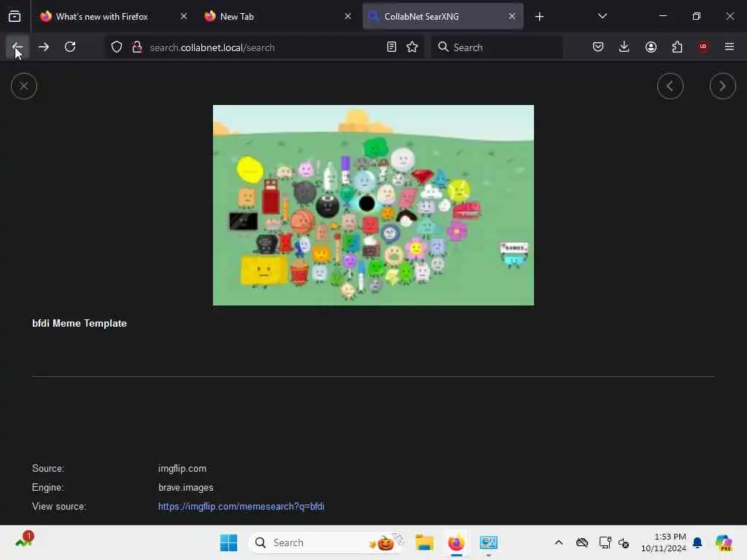Screen dimensions: 747x560
Task: Open File Explorer from taskbar
Action: coord(424,542)
